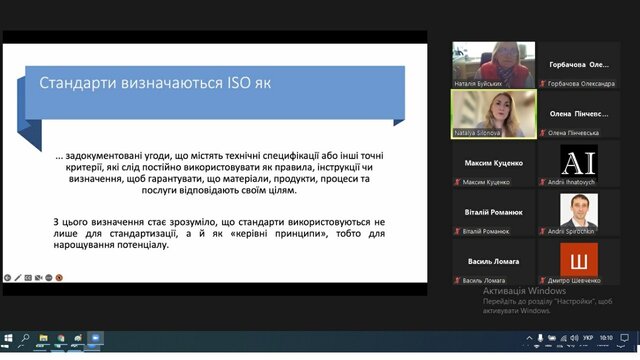Select Наталія Буйських video tile
Screen dimensions: 640x360
click(x=493, y=64)
